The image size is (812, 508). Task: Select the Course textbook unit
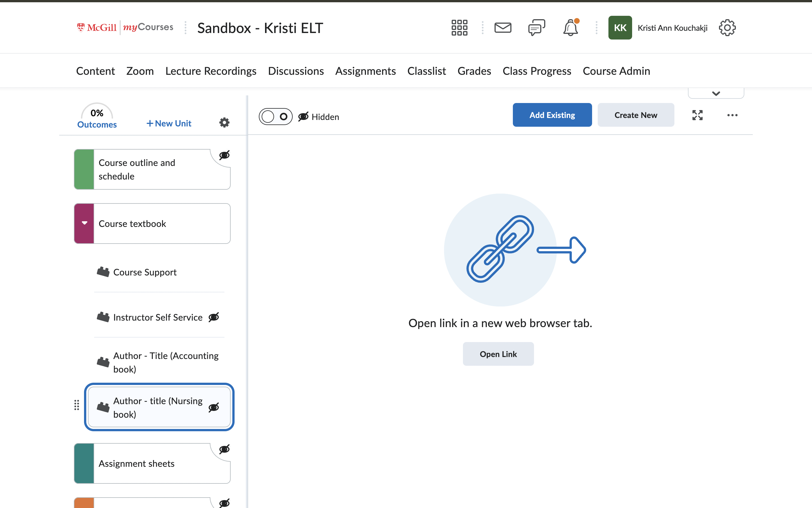pyautogui.click(x=152, y=224)
